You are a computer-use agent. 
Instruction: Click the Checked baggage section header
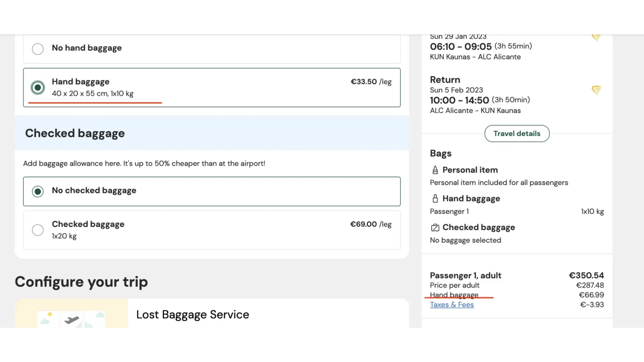point(75,133)
